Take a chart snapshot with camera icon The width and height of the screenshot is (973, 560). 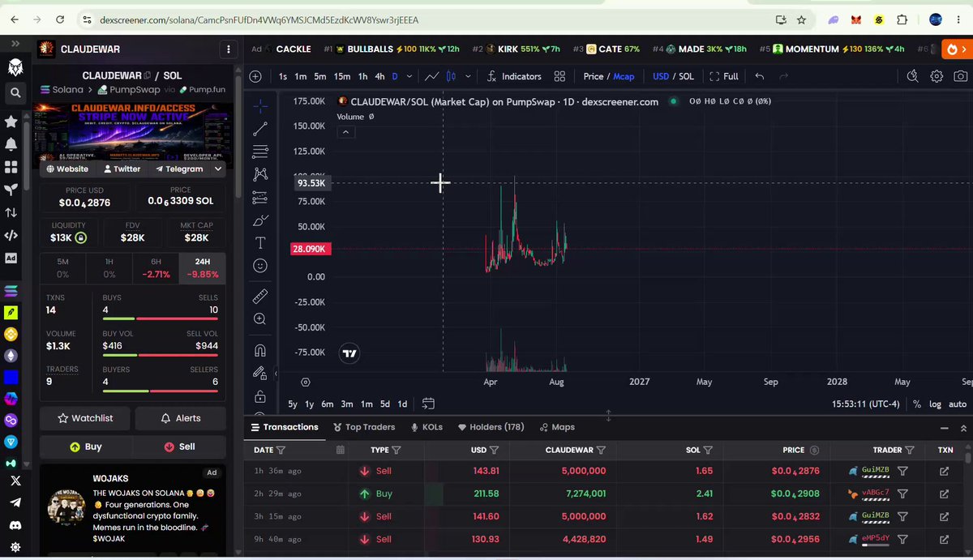coord(961,76)
